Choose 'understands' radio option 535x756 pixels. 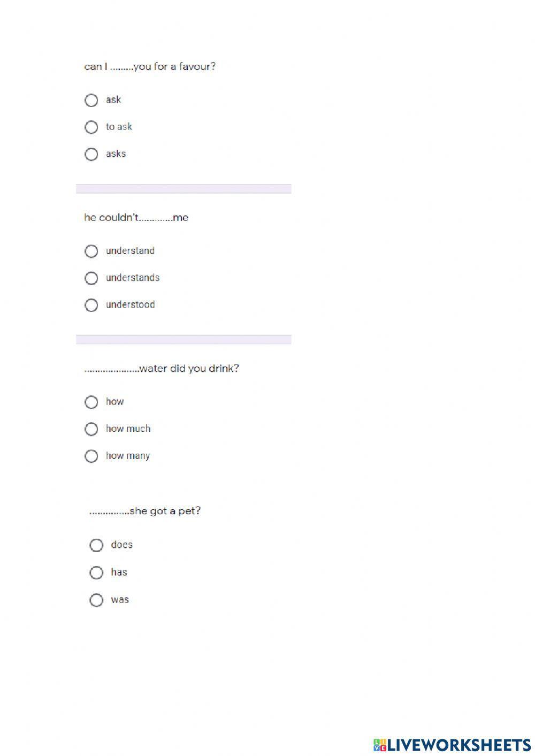[91, 278]
